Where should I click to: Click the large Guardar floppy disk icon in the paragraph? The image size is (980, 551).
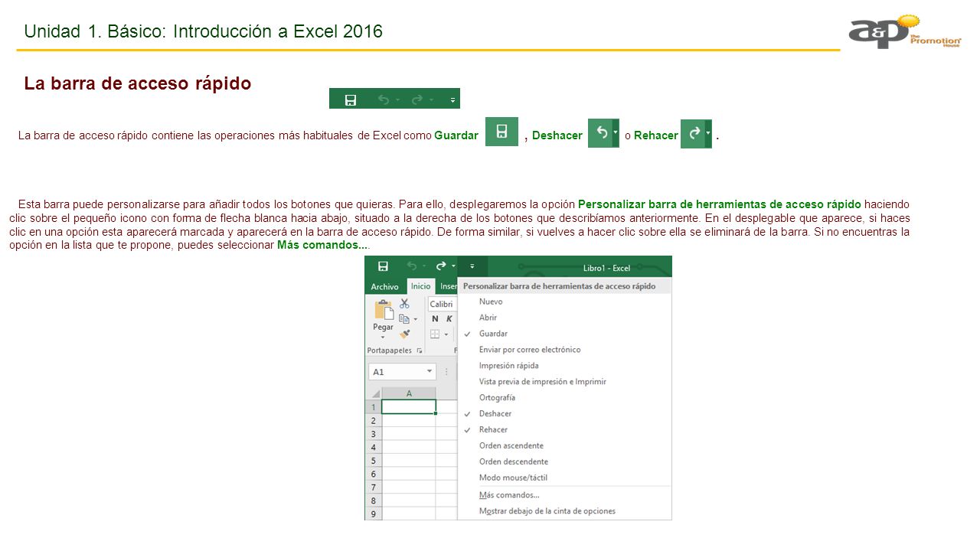502,132
